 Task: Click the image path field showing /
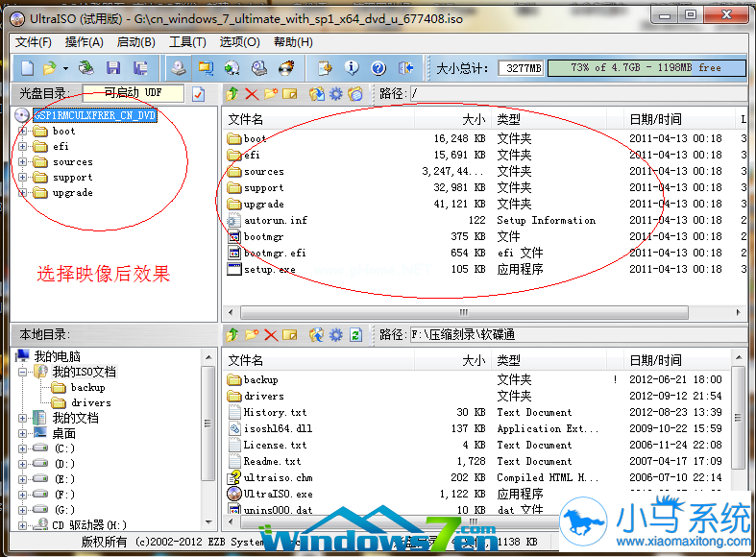click(x=578, y=93)
